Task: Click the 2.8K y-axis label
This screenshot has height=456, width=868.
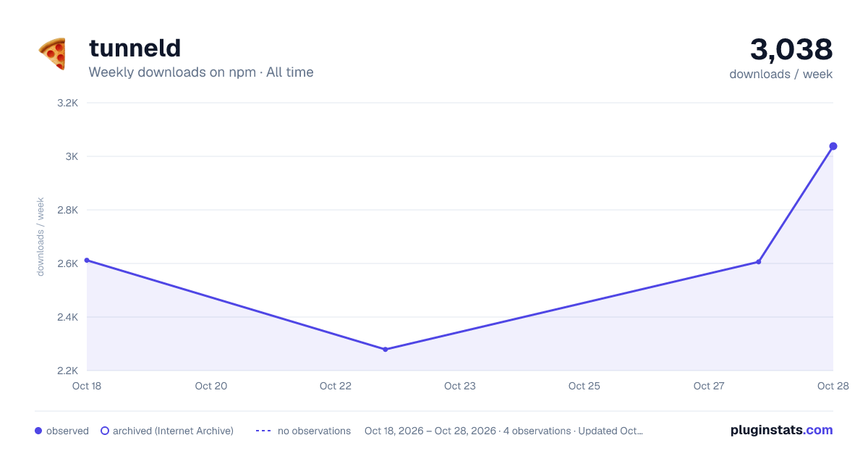Action: [x=67, y=210]
